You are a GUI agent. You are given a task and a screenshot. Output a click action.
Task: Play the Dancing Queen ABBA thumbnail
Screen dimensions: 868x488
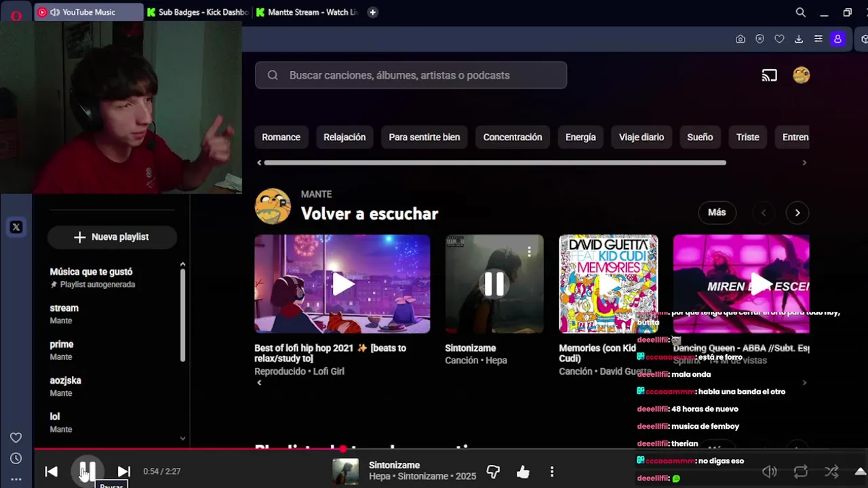click(x=741, y=284)
